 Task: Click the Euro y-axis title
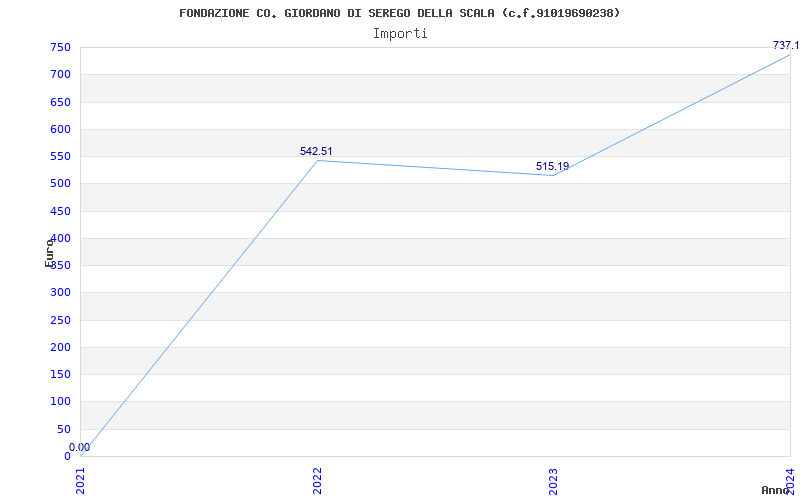click(49, 253)
